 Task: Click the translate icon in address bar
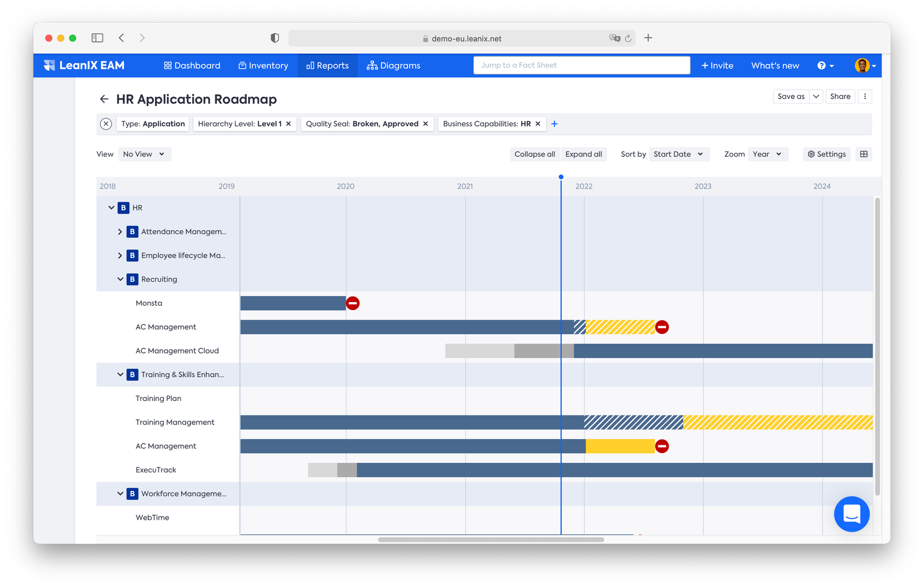pos(614,38)
